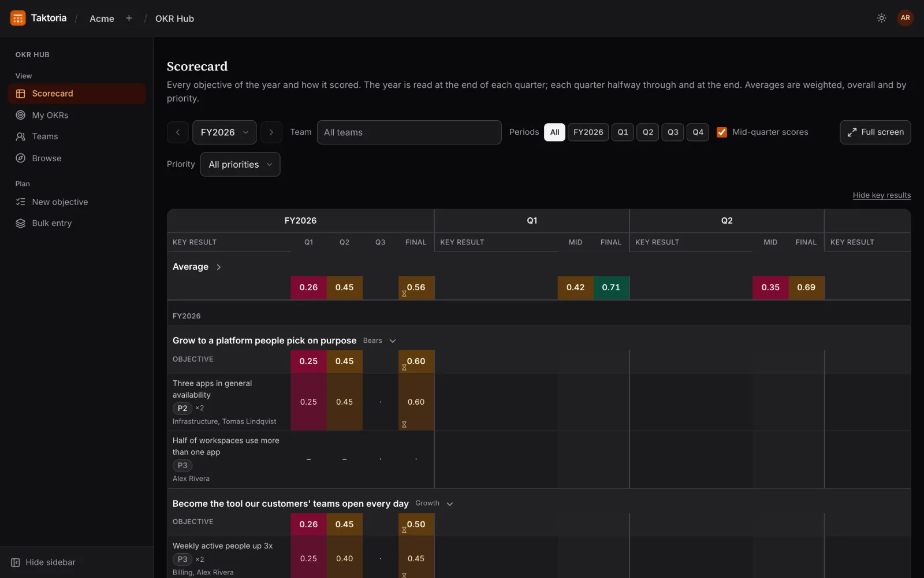Screen dimensions: 924x578
Task: Click Grow to a platform objective 0.60 score
Action: [416, 362]
